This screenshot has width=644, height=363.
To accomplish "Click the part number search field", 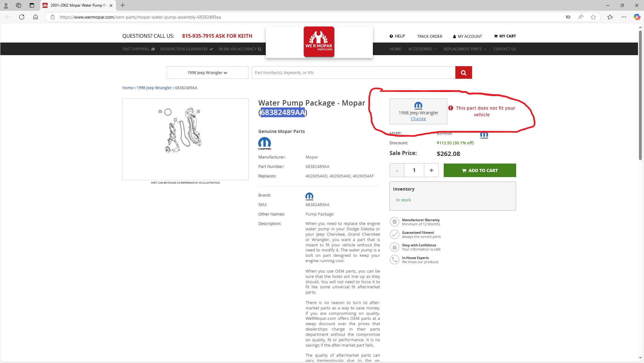I will tap(353, 73).
